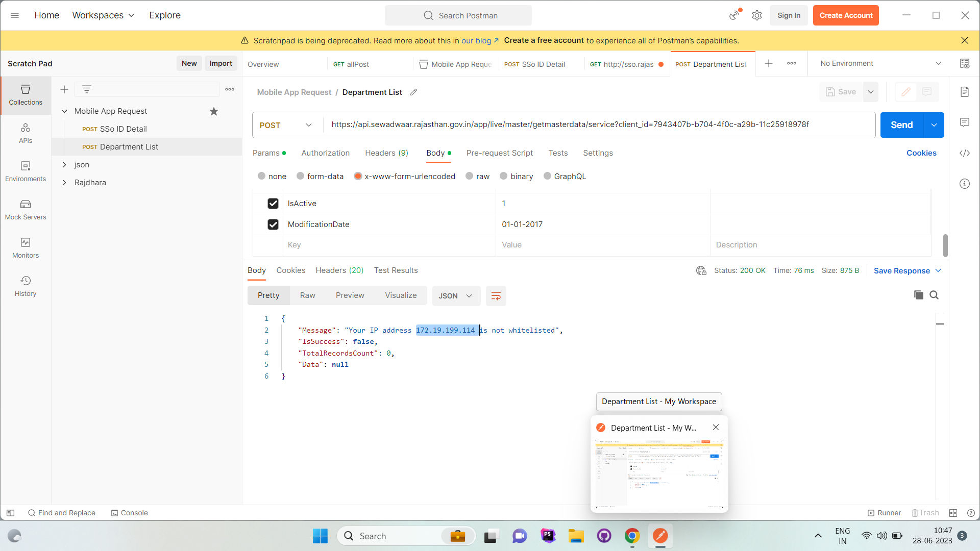
Task: Search inside the response body
Action: (x=934, y=295)
